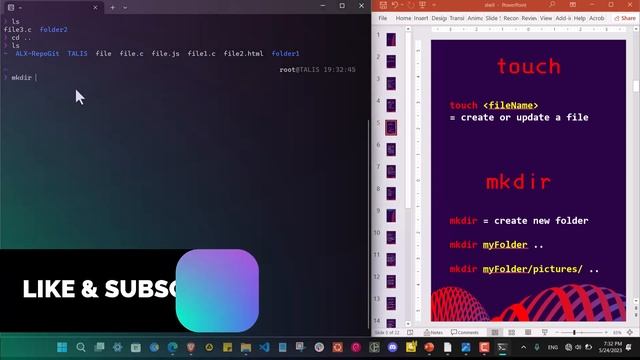Viewport: 640px width, 360px height.
Task: Select slide 3 thumbnail
Action: click(x=391, y=84)
